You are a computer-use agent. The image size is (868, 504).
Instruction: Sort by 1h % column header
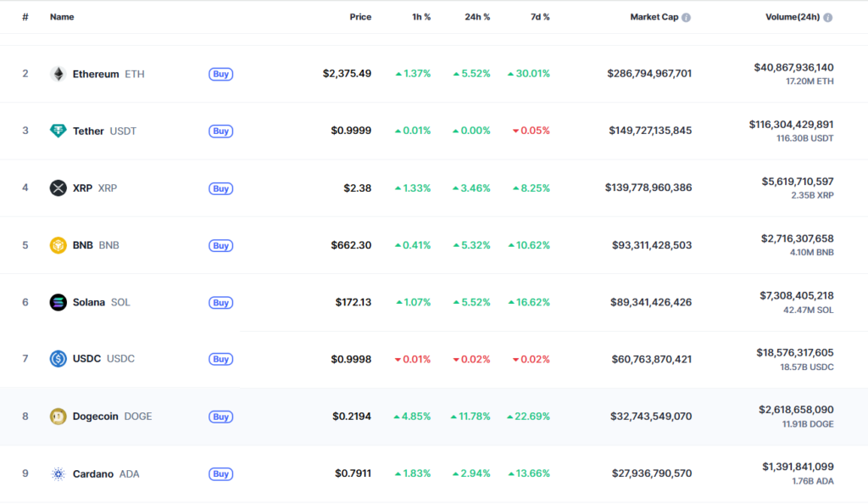point(421,17)
